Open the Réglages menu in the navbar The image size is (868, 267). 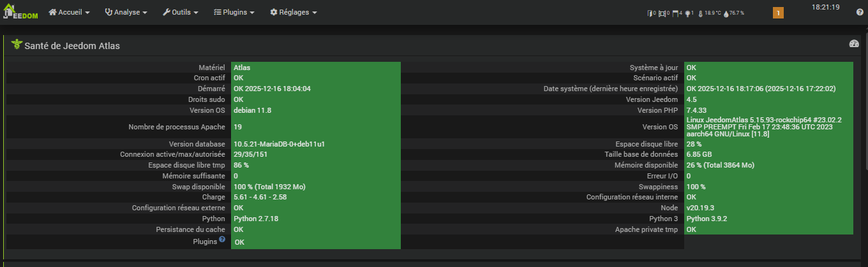pos(293,12)
